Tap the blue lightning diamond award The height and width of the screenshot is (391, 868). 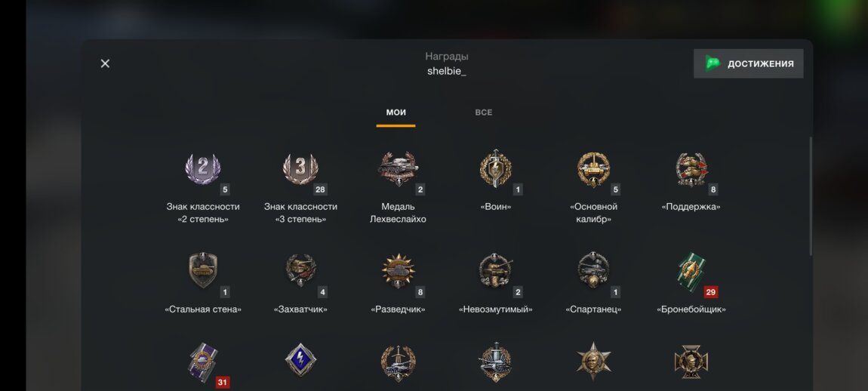(x=300, y=360)
